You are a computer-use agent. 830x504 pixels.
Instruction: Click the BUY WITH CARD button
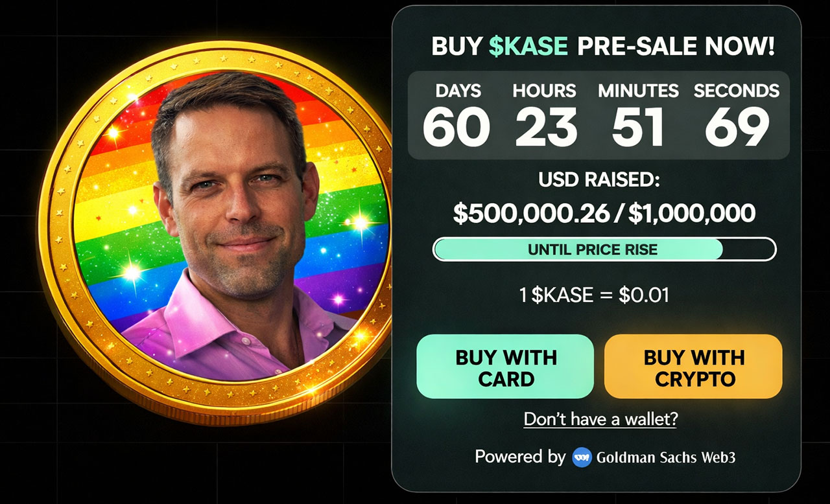point(505,367)
